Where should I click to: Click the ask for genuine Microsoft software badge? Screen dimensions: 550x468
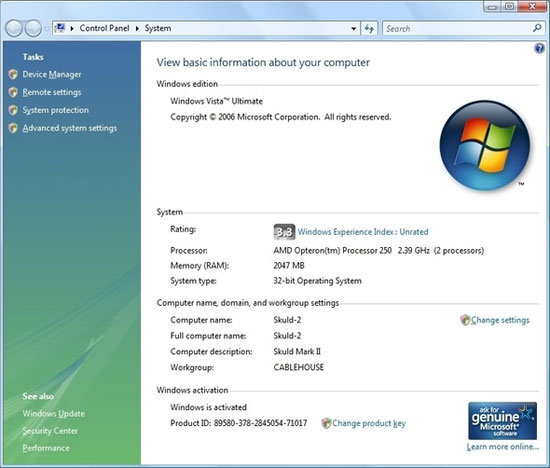(502, 421)
